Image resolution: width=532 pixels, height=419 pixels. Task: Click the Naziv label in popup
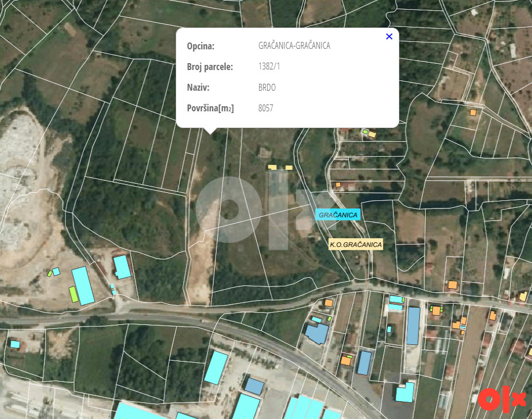(198, 87)
